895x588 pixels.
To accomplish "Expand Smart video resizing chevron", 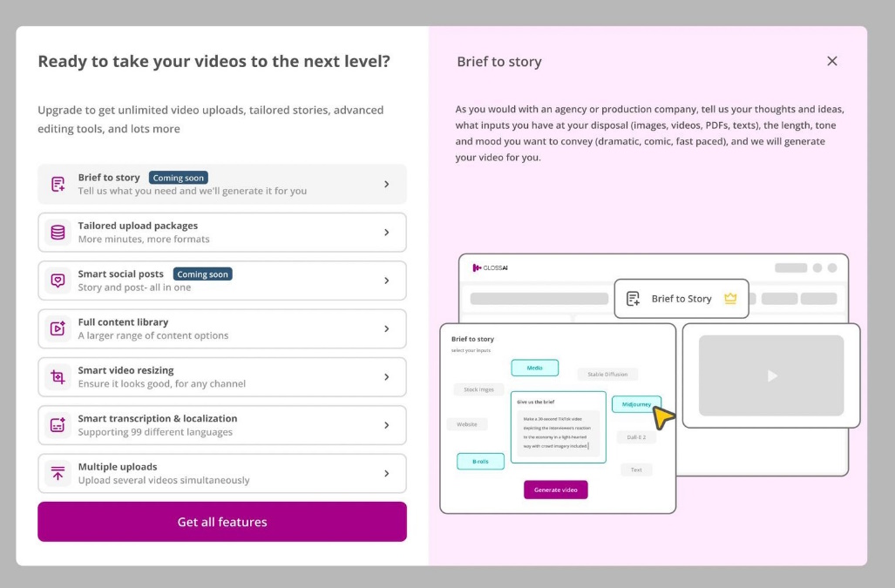I will click(387, 377).
